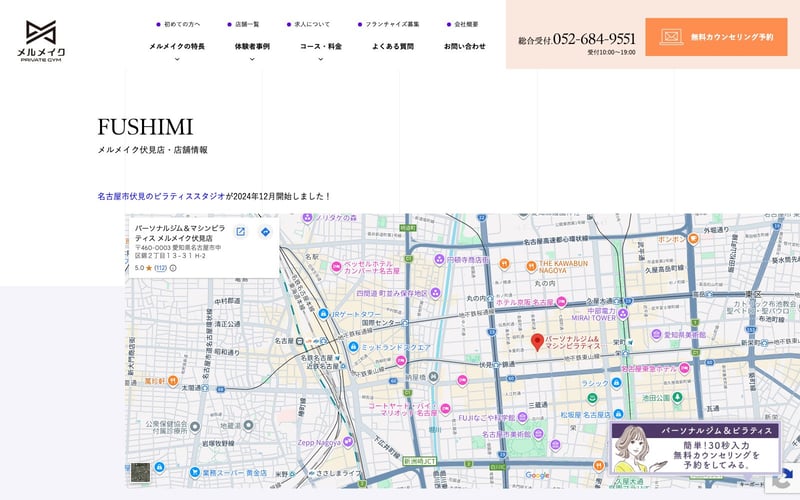Select Zepp Nagoya venue marker

[x=348, y=442]
